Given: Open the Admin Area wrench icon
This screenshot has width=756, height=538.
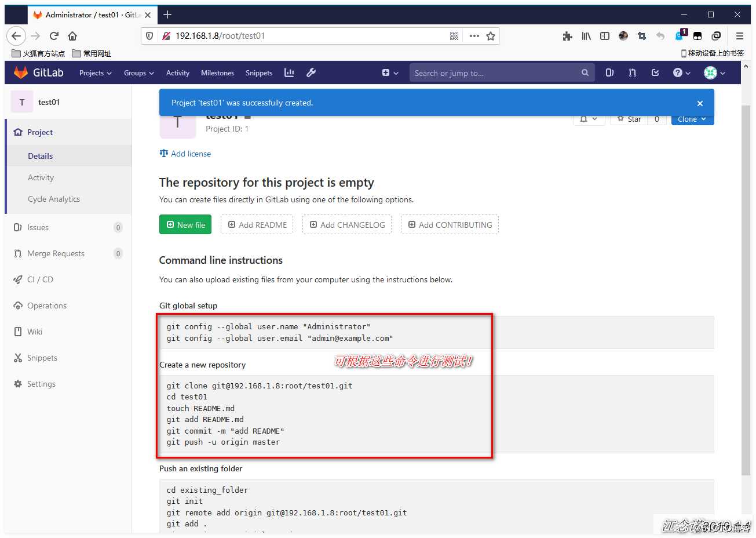Looking at the screenshot, I should pos(311,72).
